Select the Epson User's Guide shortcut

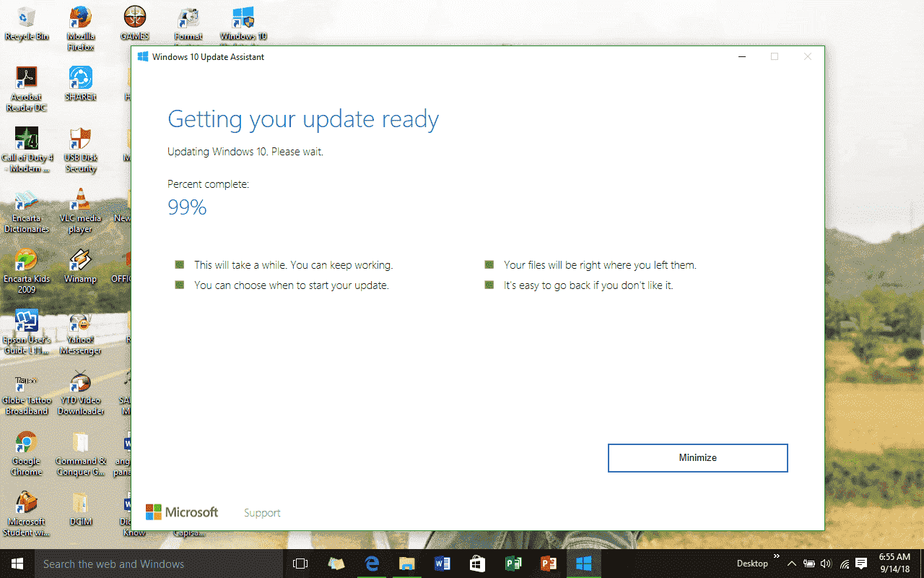[x=27, y=332]
